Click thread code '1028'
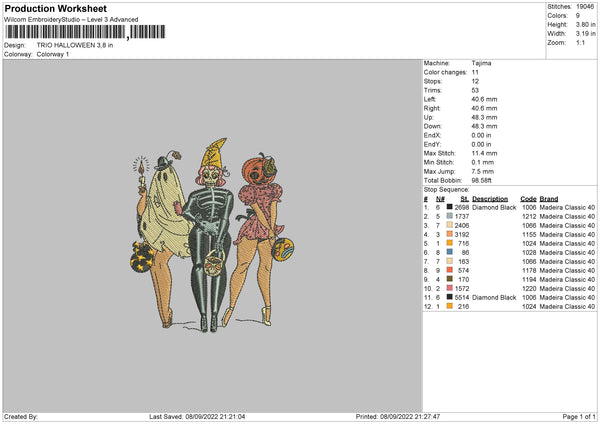The width and height of the screenshot is (600, 424). (x=529, y=252)
